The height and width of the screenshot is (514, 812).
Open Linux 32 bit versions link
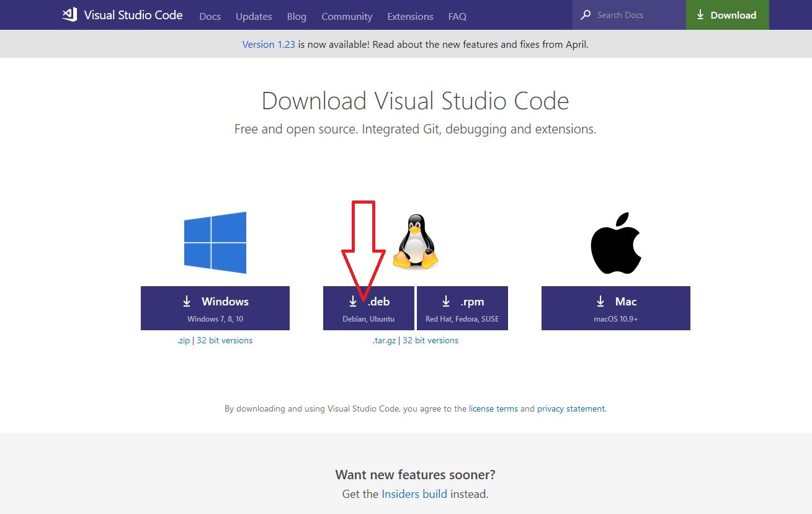pyautogui.click(x=431, y=340)
